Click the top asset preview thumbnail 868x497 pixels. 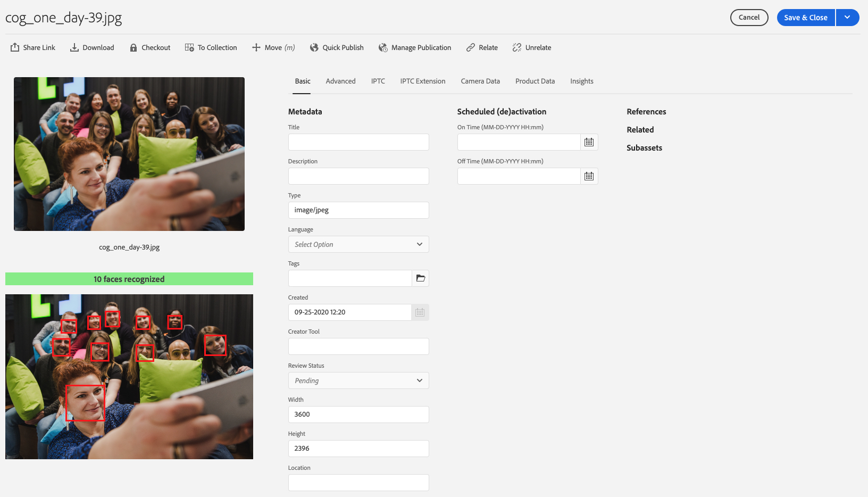pos(129,154)
